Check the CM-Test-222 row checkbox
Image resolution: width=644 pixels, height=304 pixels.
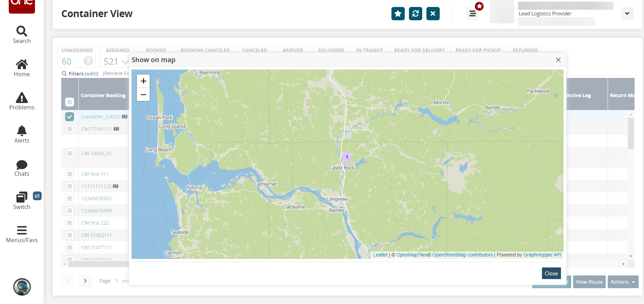pos(70,223)
